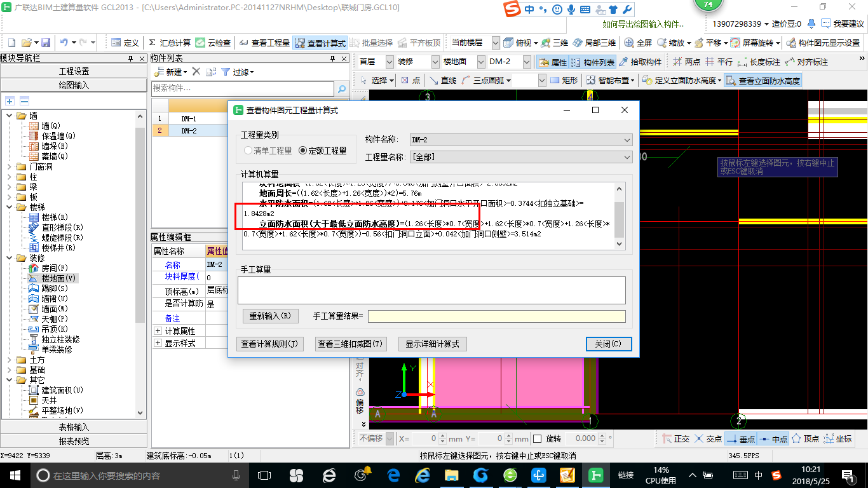Click the copy component icon in 构件列表
868x488 pixels.
coord(210,72)
